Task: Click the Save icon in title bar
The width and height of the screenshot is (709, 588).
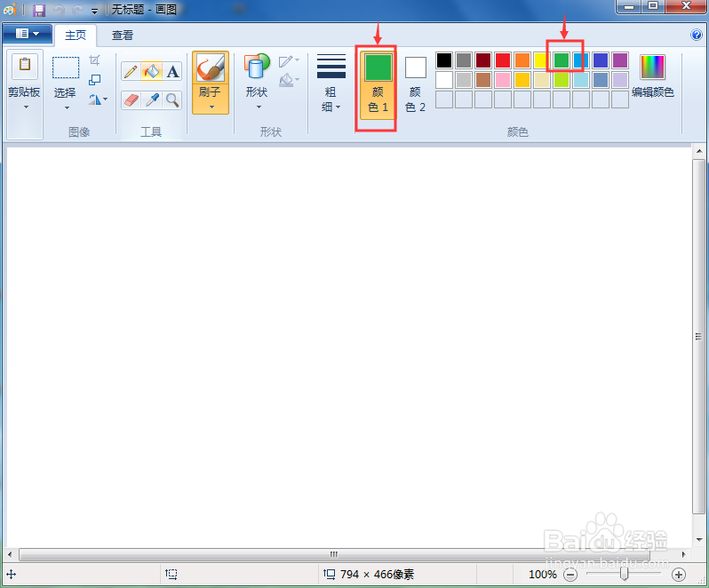Action: pos(39,10)
